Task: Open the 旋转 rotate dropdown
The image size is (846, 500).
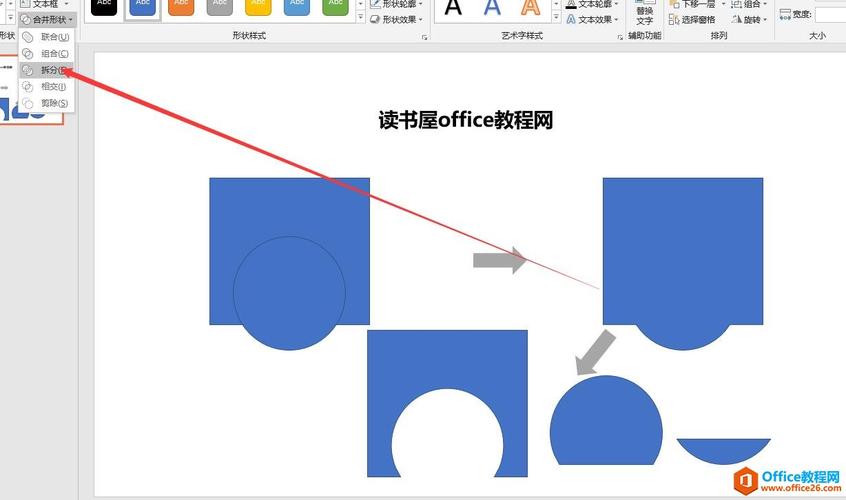Action: click(750, 19)
